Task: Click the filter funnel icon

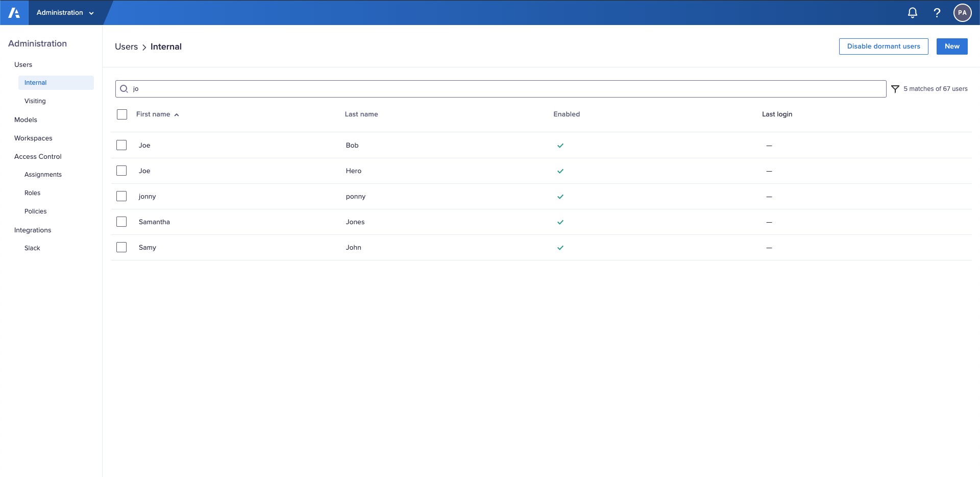Action: 895,89
